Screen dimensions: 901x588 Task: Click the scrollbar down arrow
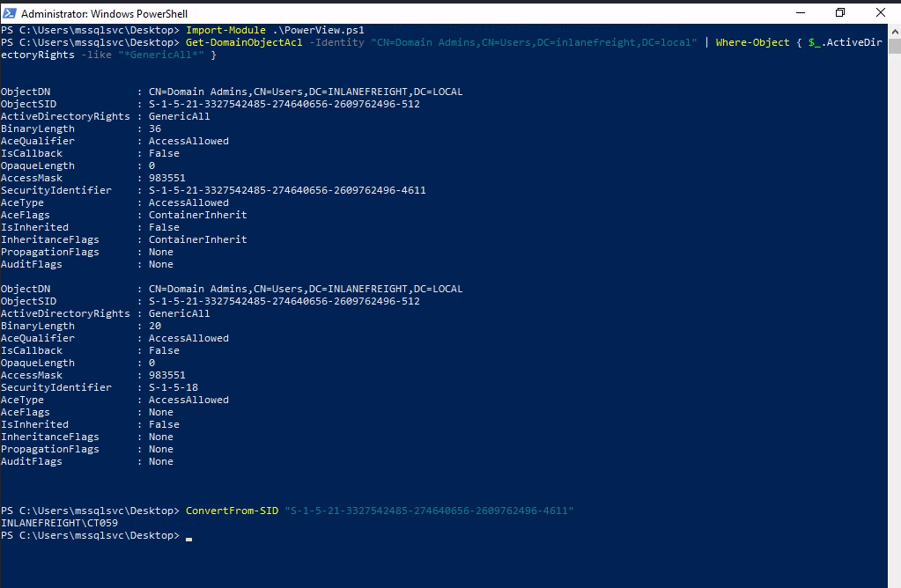click(x=894, y=581)
